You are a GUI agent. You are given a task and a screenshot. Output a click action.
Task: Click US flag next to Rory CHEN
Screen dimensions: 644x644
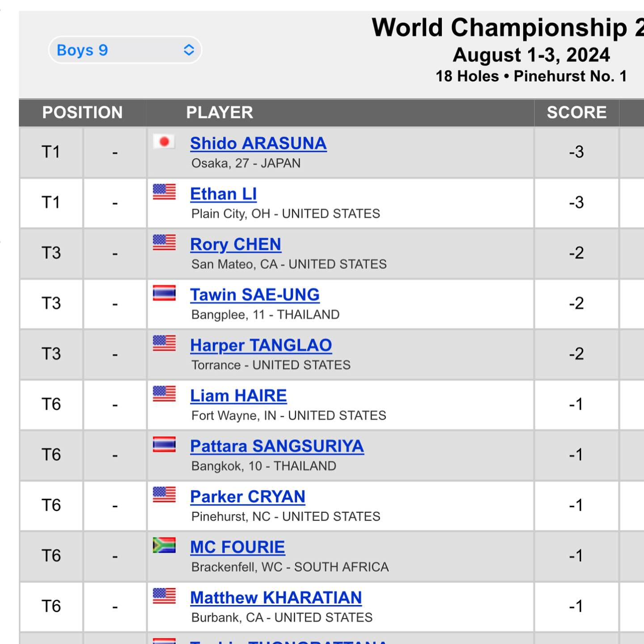click(164, 242)
